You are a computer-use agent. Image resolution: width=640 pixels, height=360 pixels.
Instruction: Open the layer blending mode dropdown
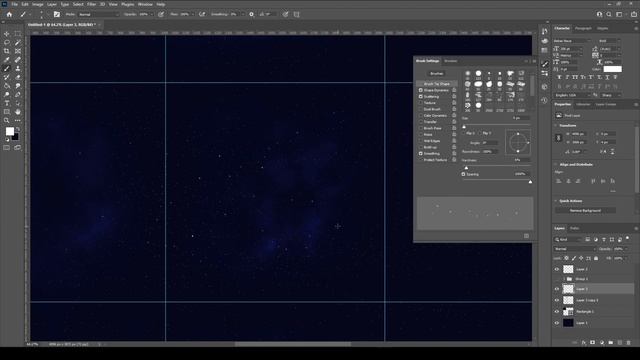click(x=575, y=249)
